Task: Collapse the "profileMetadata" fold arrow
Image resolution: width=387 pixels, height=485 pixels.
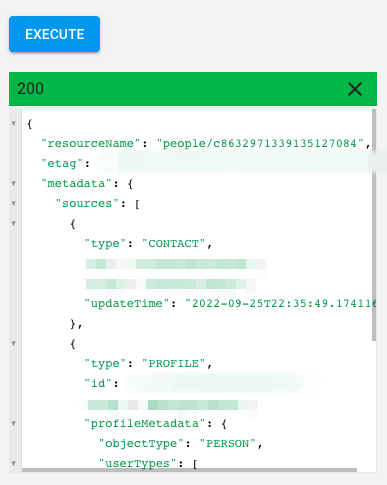Action: click(14, 423)
